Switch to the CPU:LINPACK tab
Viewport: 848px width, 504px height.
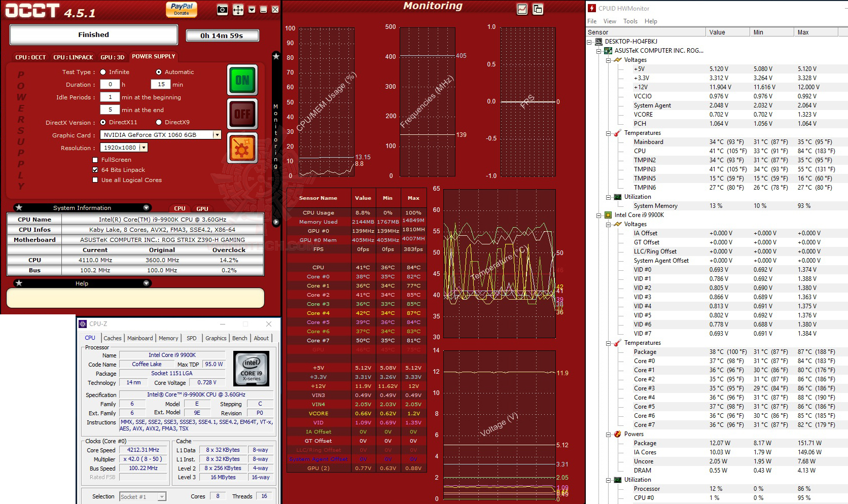click(x=73, y=57)
